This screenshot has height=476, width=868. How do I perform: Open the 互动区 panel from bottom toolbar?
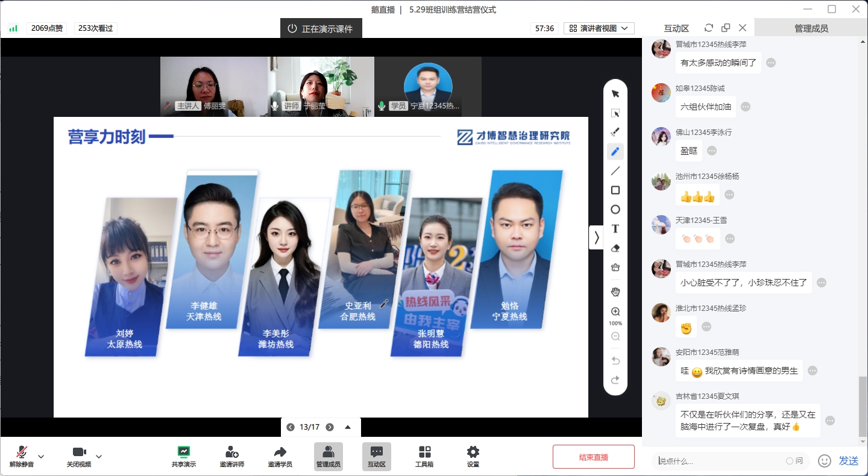(376, 456)
